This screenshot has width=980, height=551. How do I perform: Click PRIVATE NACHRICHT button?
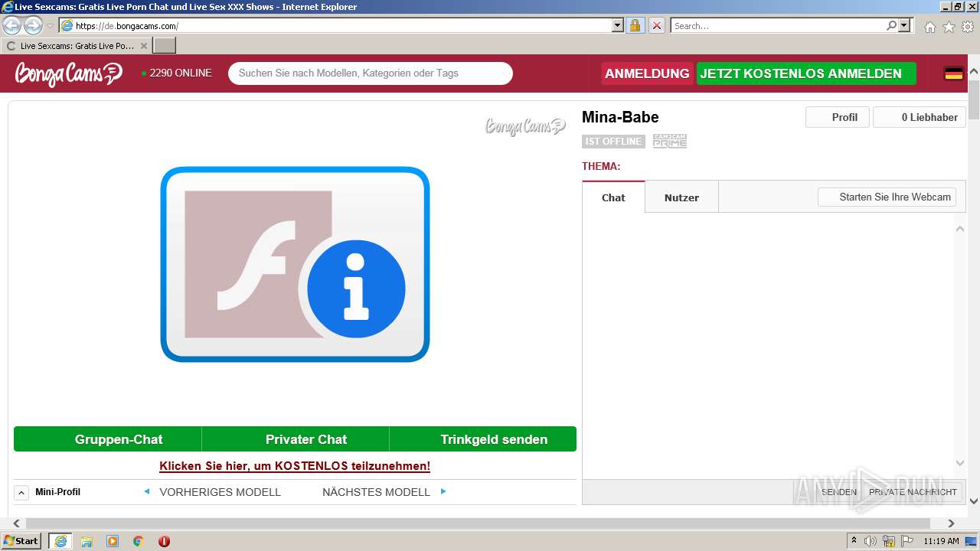coord(913,492)
